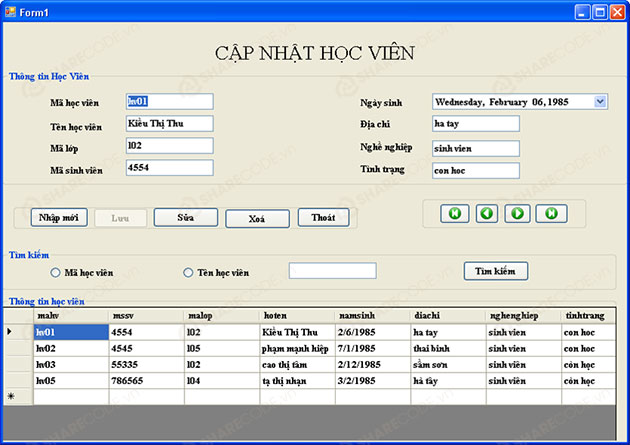Click the 'Thoát' exit button
This screenshot has height=445, width=630.
tap(323, 217)
